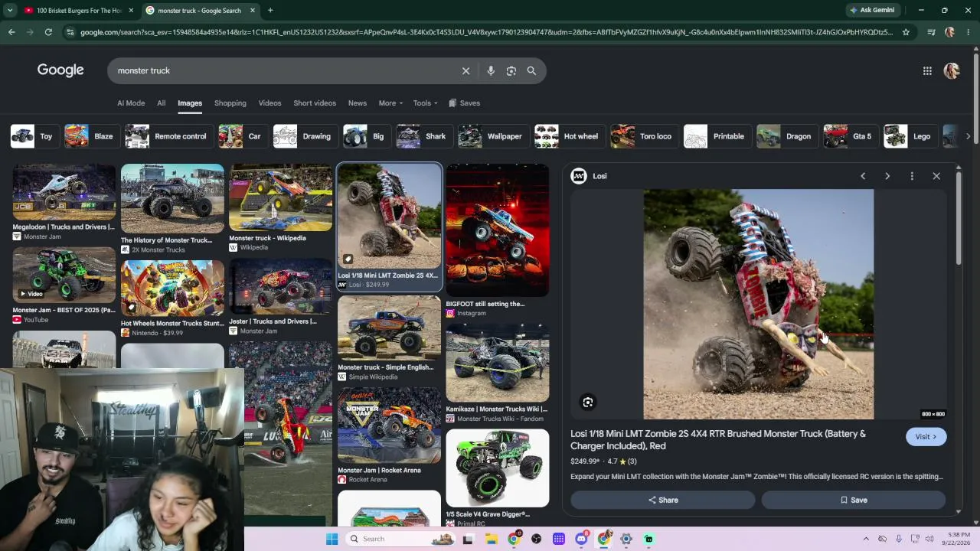
Task: Reveal more filter chips with right arrow
Action: tap(968, 136)
